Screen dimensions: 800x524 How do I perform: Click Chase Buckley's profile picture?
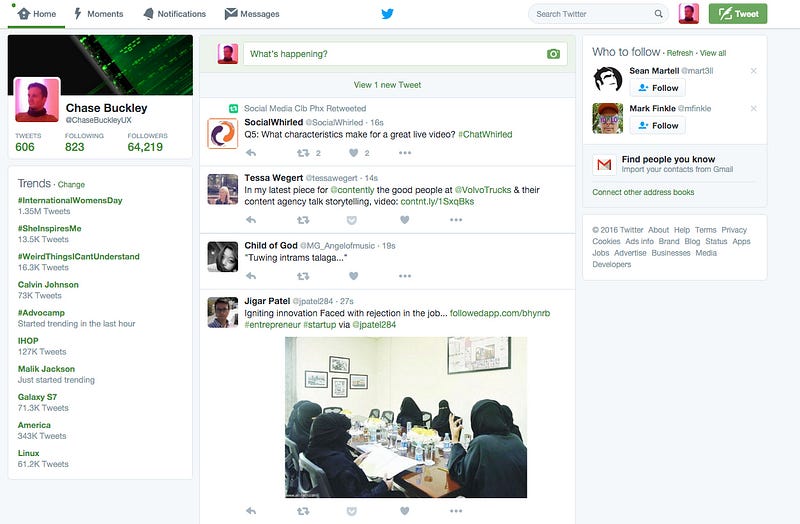click(x=37, y=99)
